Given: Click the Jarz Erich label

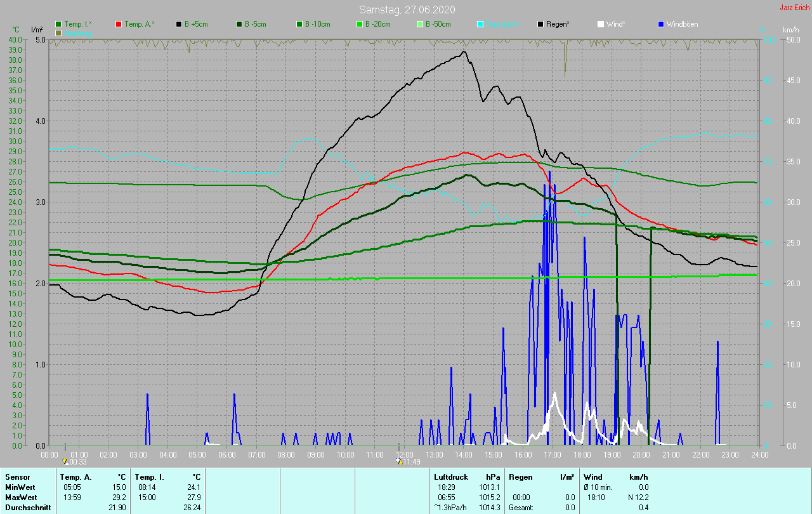Looking at the screenshot, I should point(794,8).
